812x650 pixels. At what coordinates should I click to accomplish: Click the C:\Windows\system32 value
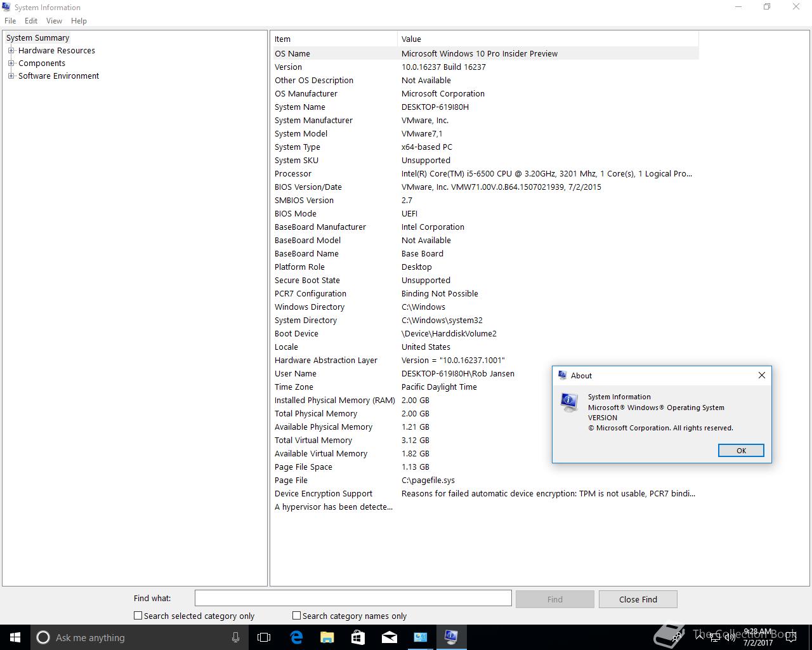click(442, 320)
